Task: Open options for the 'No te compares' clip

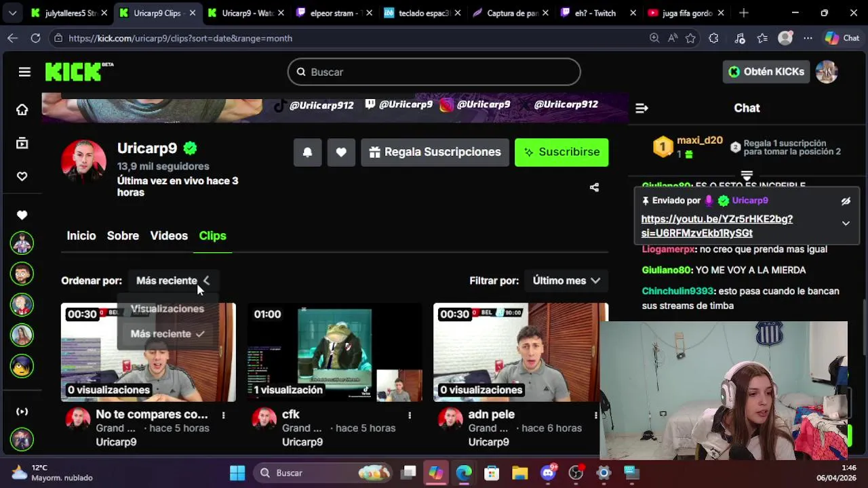Action: coord(223,415)
